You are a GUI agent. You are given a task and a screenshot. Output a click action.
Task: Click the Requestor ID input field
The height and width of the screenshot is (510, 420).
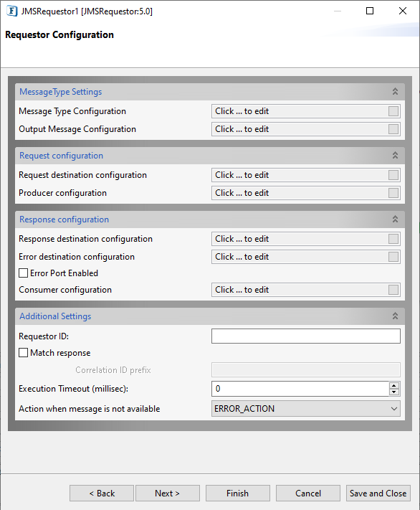305,336
